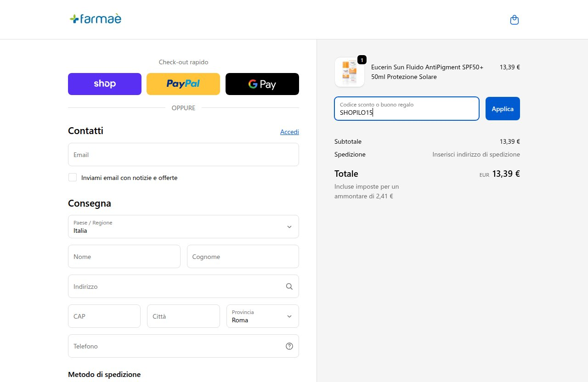
Task: Click the Eucerin product thumbnail
Action: (350, 72)
